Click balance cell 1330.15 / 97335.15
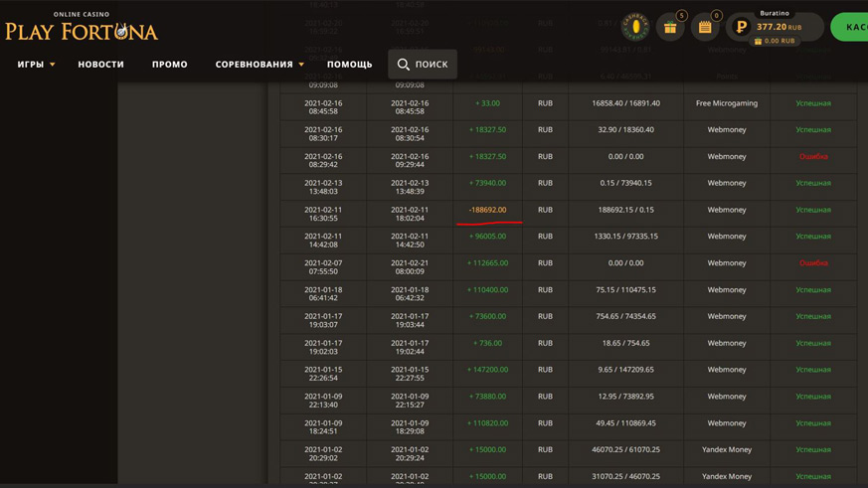Image resolution: width=868 pixels, height=488 pixels. tap(625, 237)
